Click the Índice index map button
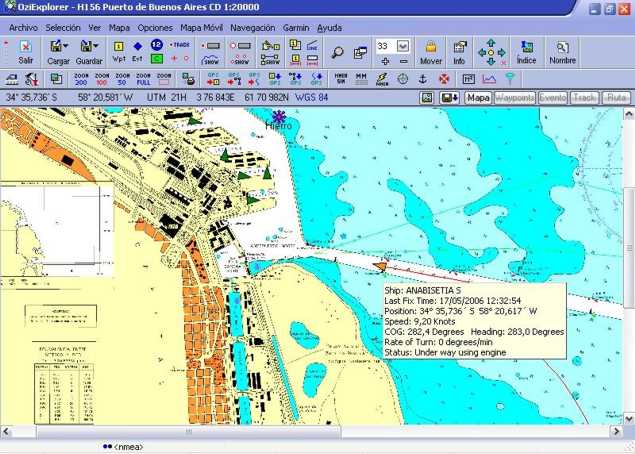The width and height of the screenshot is (635, 454). pos(526,53)
